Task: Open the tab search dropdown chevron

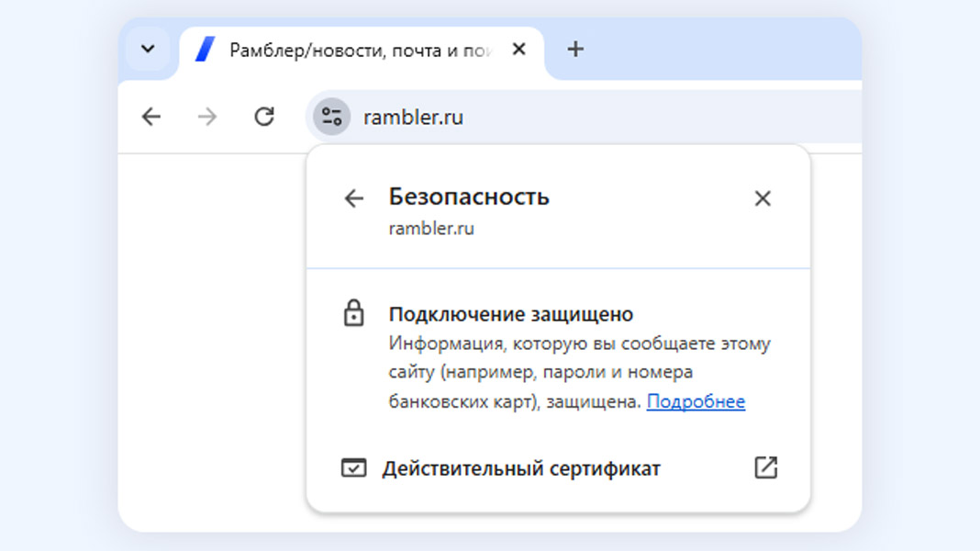Action: coord(148,49)
